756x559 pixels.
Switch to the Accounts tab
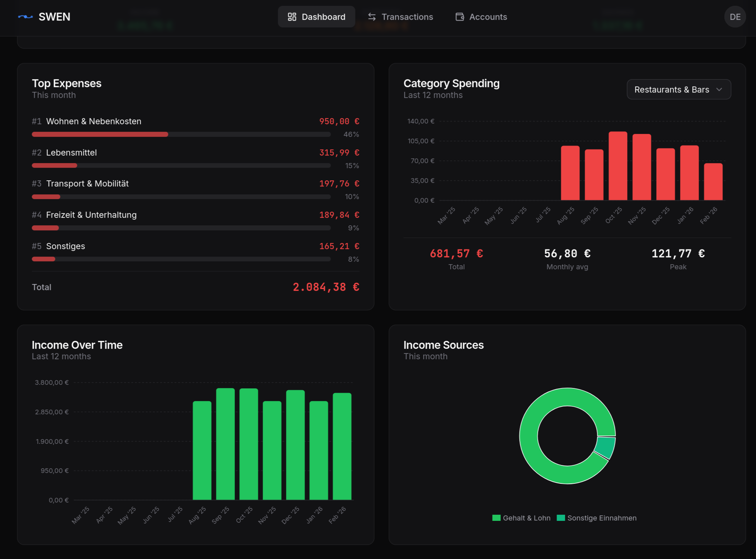[481, 17]
